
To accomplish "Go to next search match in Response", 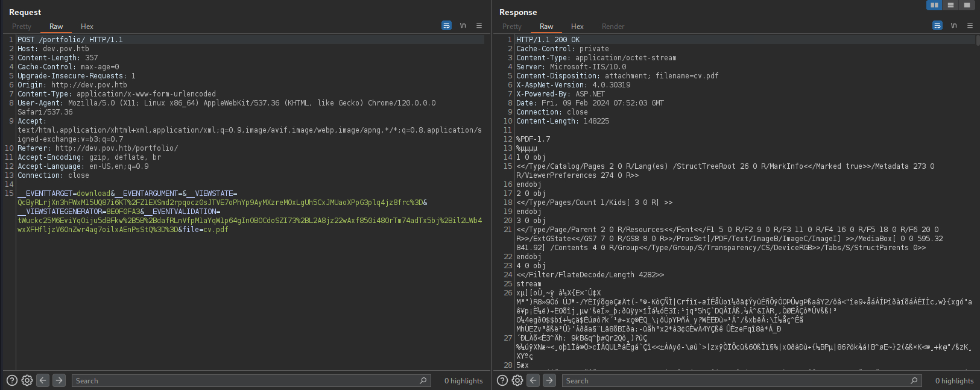I will pos(549,380).
